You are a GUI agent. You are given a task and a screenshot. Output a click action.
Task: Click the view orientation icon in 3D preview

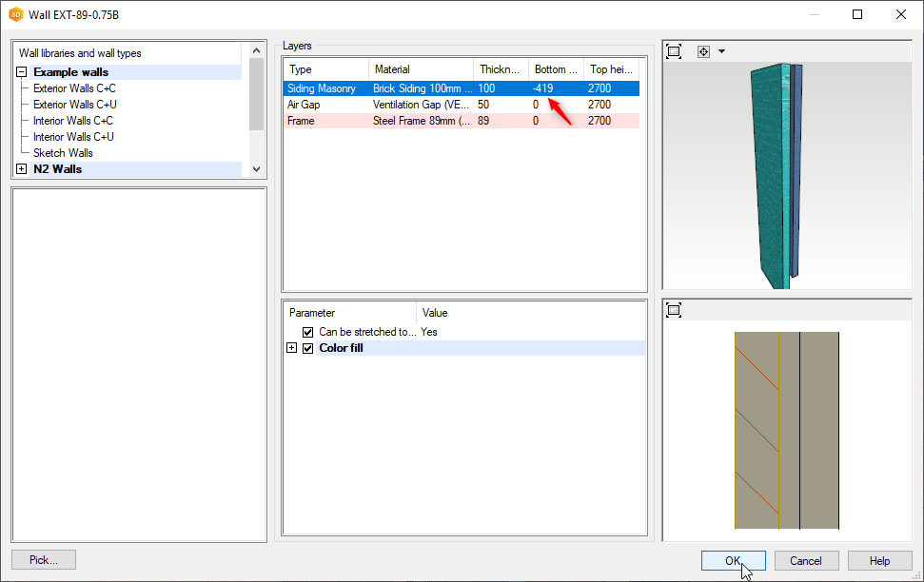[x=704, y=51]
